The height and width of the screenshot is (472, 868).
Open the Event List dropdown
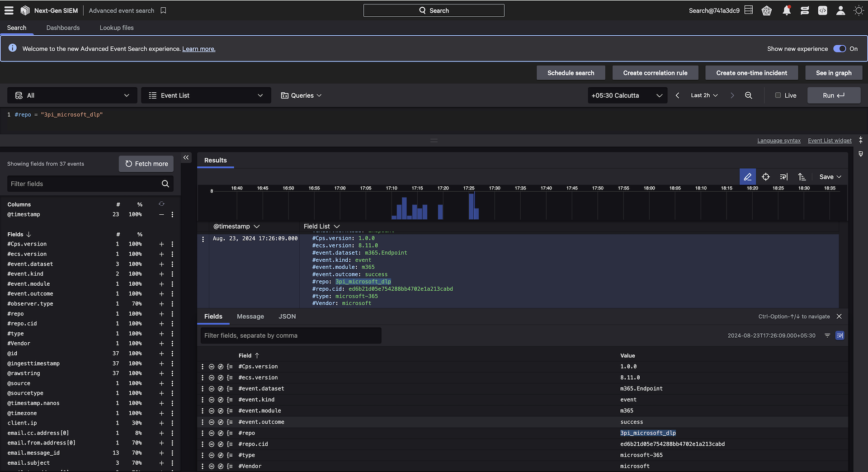(206, 95)
